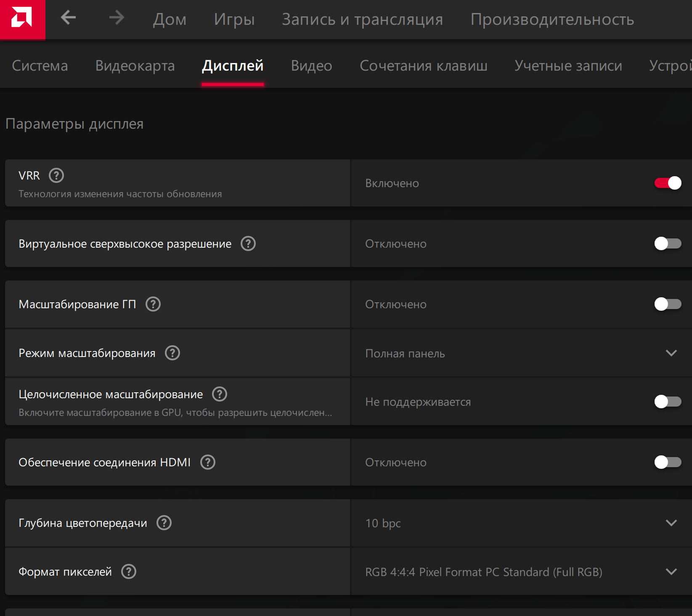The width and height of the screenshot is (692, 616).
Task: Show help for Целочисленное масштабирование
Action: [x=220, y=394]
